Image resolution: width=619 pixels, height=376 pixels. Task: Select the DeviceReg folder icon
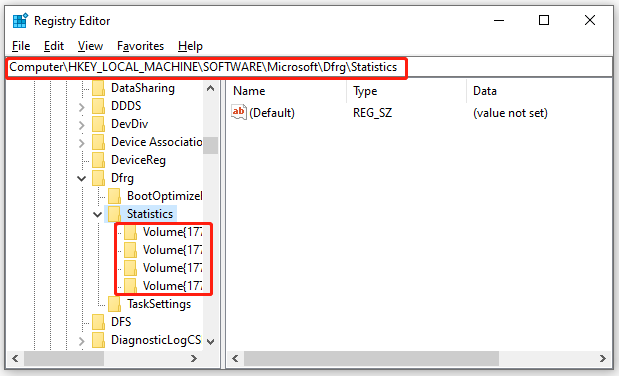click(x=98, y=160)
